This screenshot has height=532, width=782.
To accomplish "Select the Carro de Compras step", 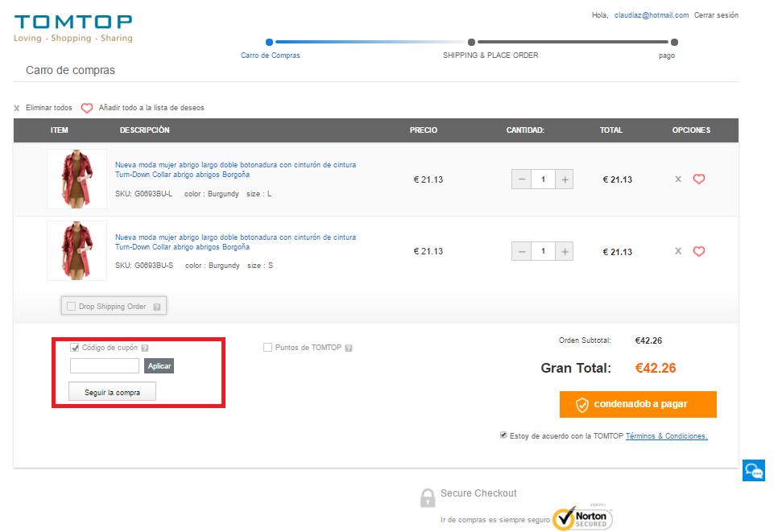I will coord(271,56).
